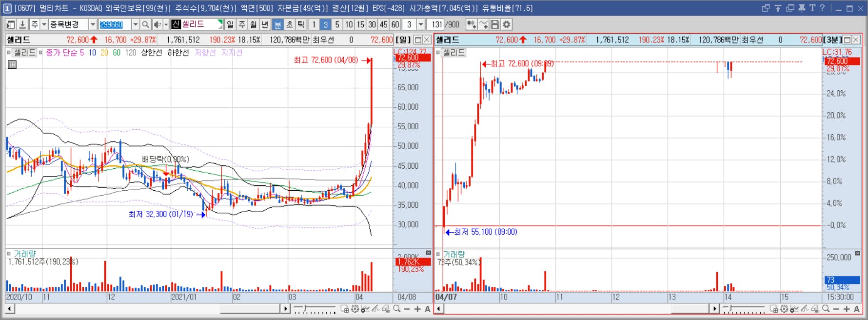868x320 pixels.
Task: Select the 년 (yearly) period button
Action: 265,24
